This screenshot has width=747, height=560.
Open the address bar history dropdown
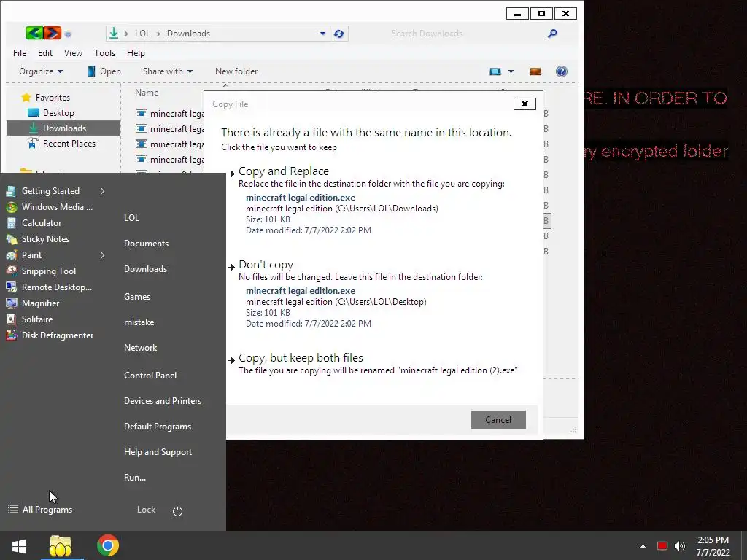322,34
